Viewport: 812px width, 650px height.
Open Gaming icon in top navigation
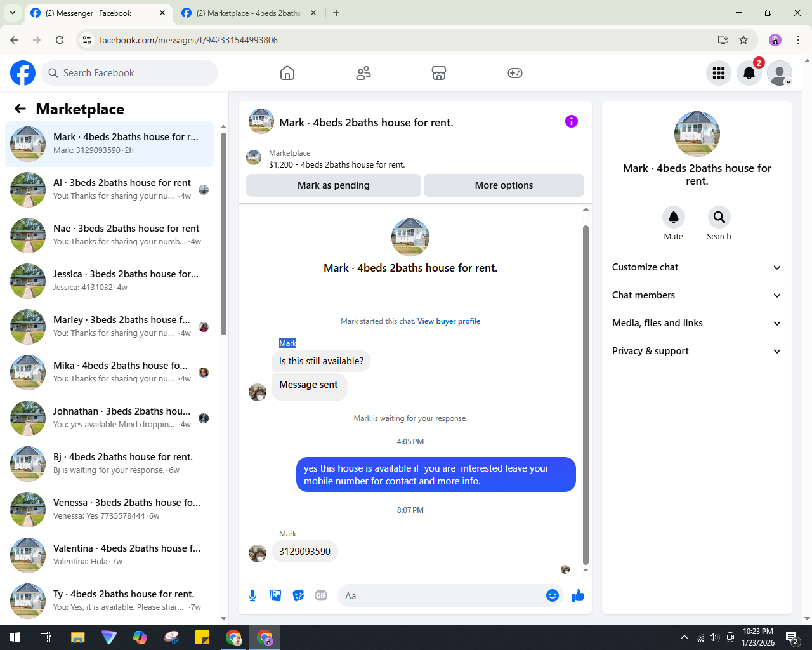point(515,73)
